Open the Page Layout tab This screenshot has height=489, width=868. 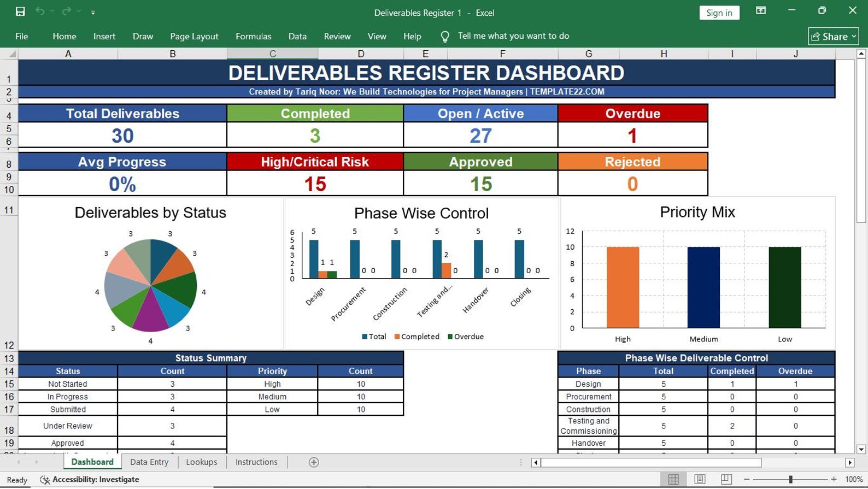tap(194, 36)
